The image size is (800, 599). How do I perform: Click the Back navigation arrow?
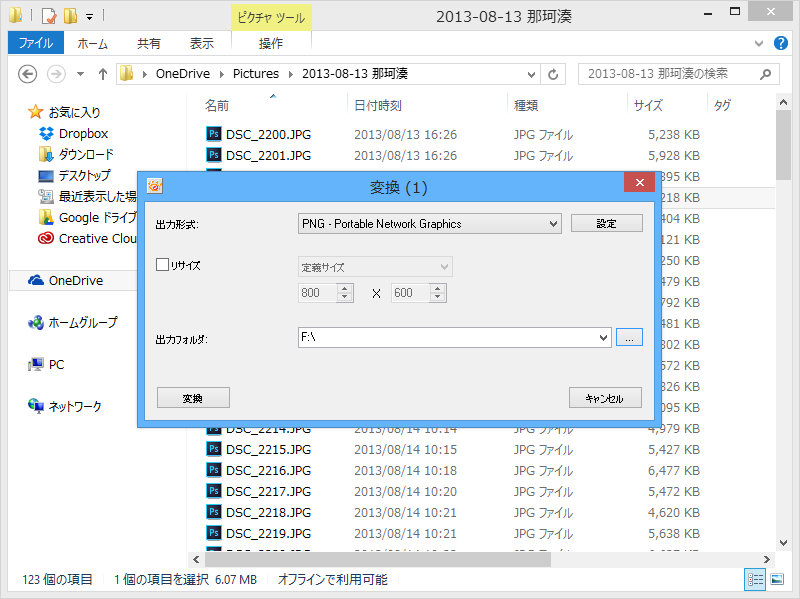click(28, 74)
